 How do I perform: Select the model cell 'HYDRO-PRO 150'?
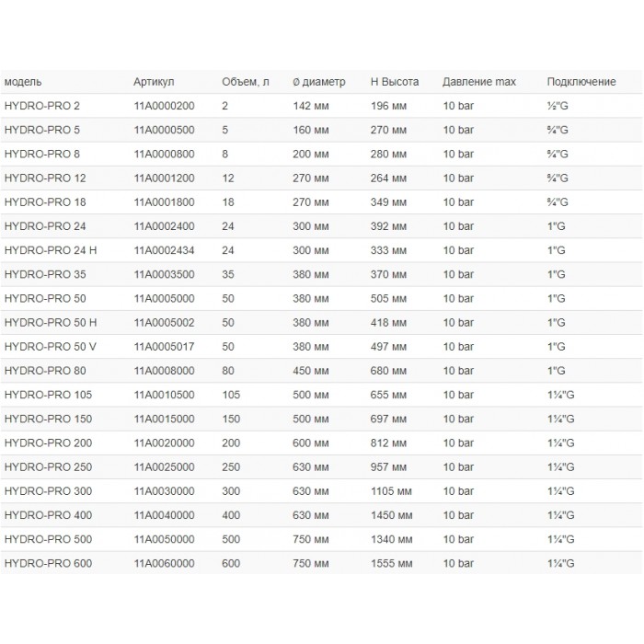click(48, 419)
